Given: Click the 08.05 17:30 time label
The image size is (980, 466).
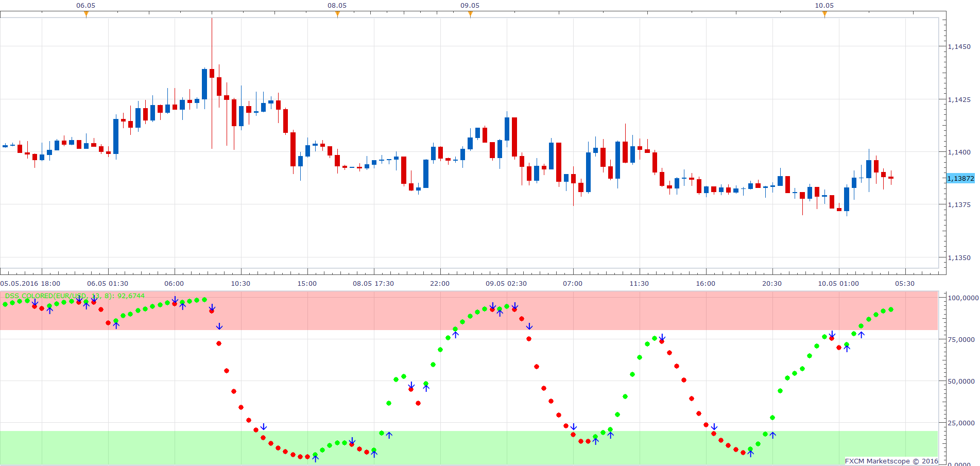Looking at the screenshot, I should click(x=373, y=284).
